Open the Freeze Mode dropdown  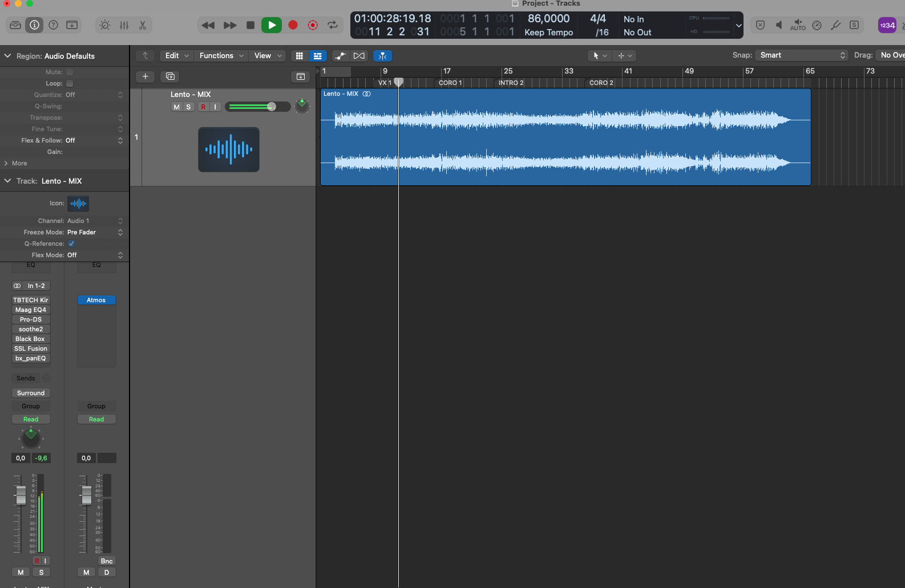coord(95,232)
